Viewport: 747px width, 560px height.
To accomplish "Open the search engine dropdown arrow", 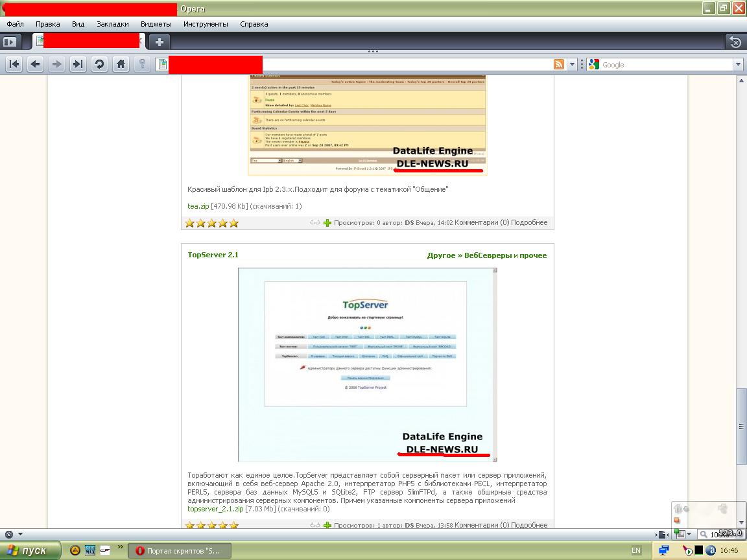I will coord(738,64).
